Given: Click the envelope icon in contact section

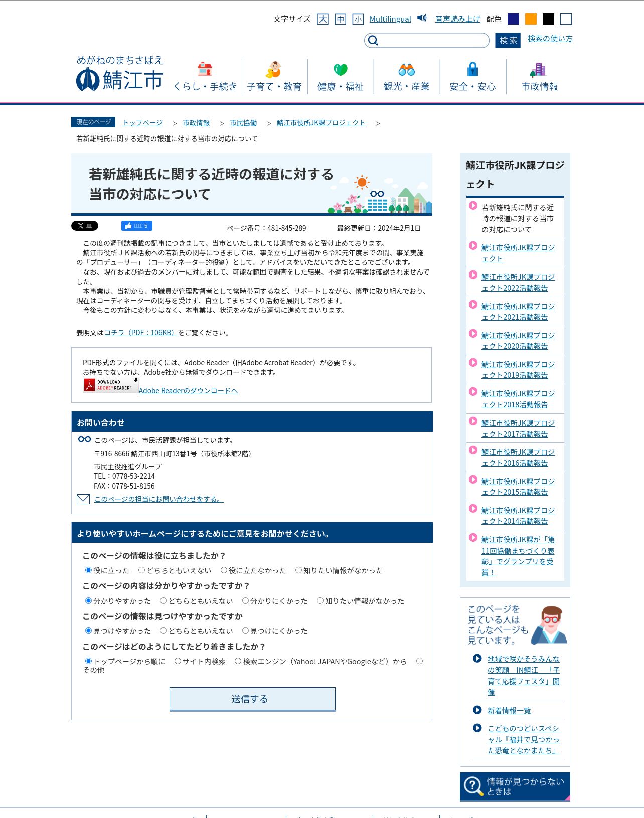Looking at the screenshot, I should [x=83, y=499].
